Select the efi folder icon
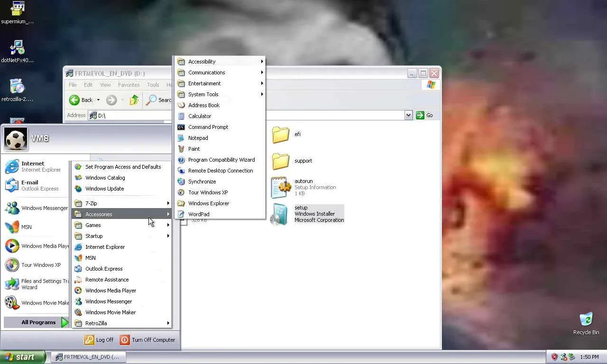 click(x=281, y=135)
